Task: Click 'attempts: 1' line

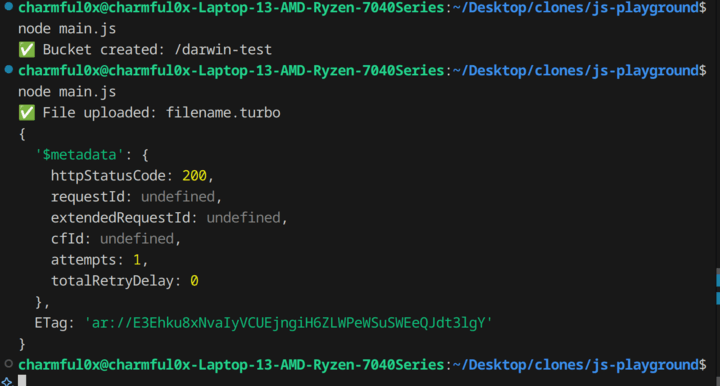Action: tap(99, 260)
